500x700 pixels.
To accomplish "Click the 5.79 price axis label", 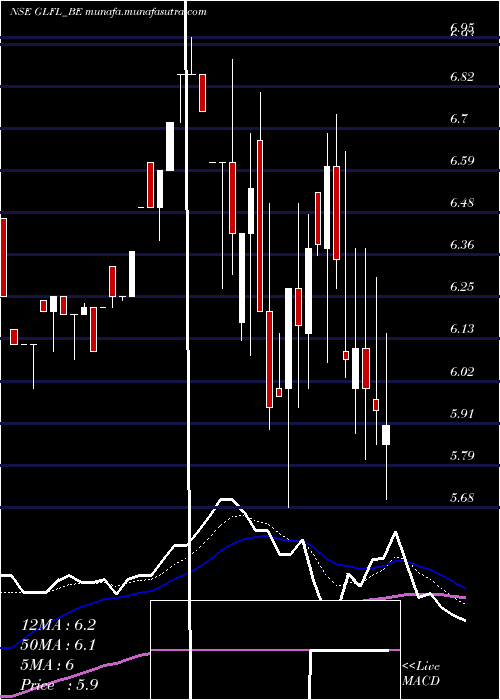I will click(462, 456).
